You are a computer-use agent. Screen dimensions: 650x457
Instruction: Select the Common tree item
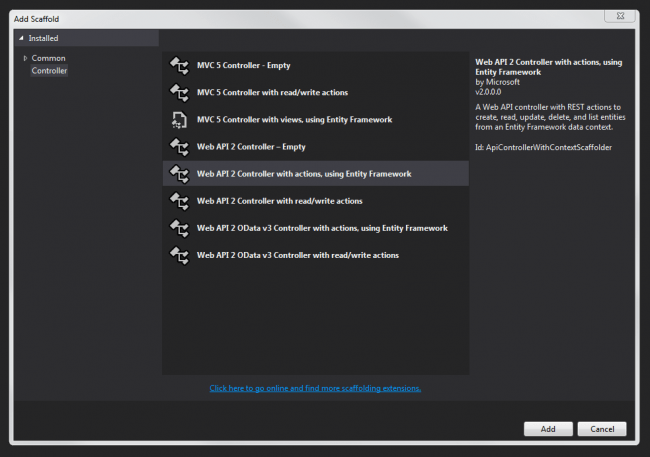point(49,58)
